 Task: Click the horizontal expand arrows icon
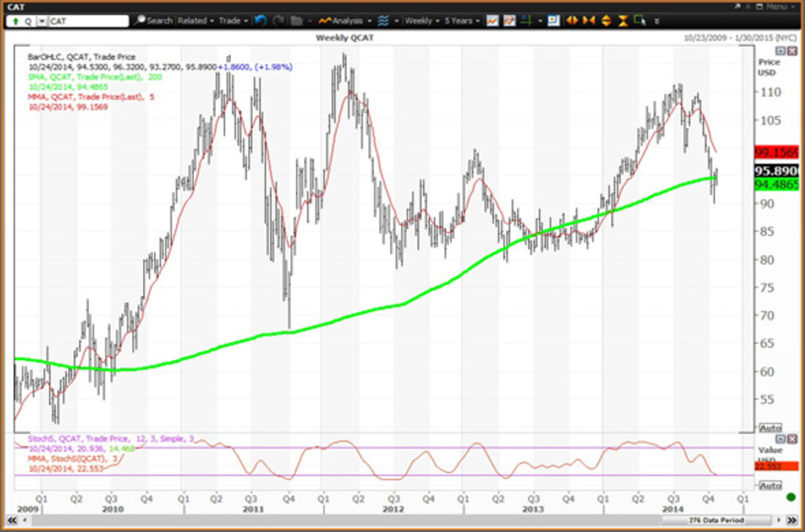point(572,21)
